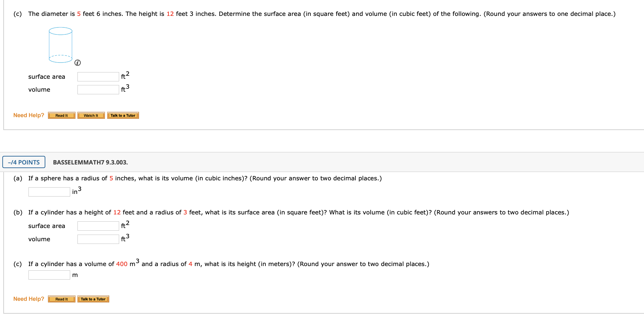Click upper Need Help? label
This screenshot has width=644, height=317.
pos(29,115)
